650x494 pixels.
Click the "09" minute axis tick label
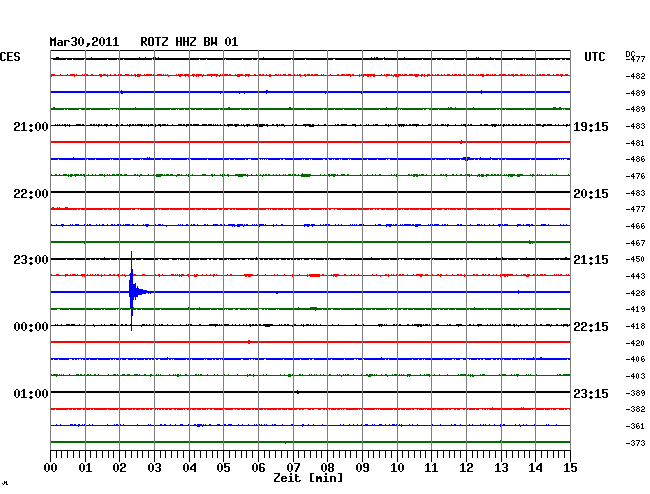coord(362,468)
